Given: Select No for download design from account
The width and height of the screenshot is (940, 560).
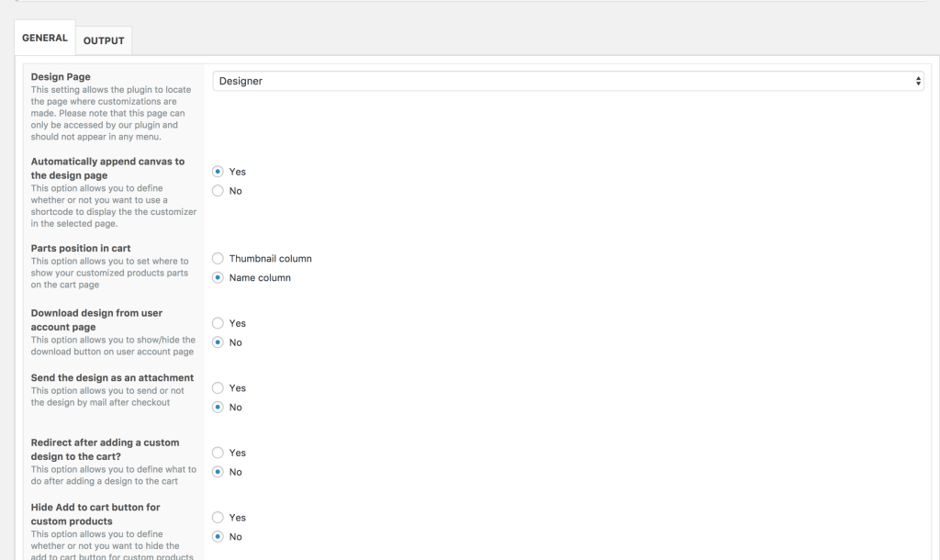Looking at the screenshot, I should [x=218, y=342].
